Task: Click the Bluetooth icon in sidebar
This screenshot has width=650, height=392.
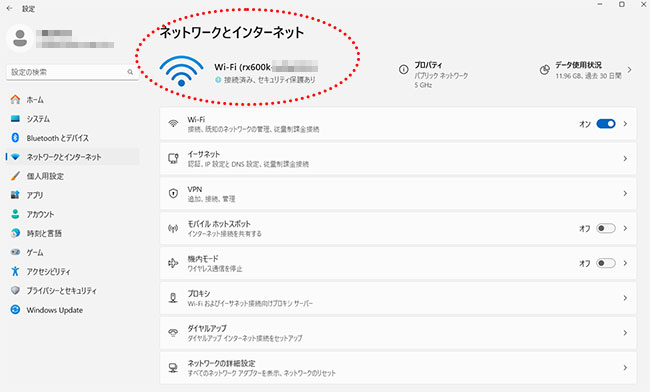Action: point(15,138)
